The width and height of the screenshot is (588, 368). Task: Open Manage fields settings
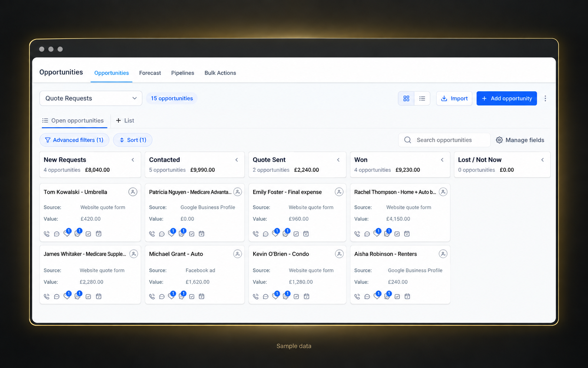coord(520,140)
